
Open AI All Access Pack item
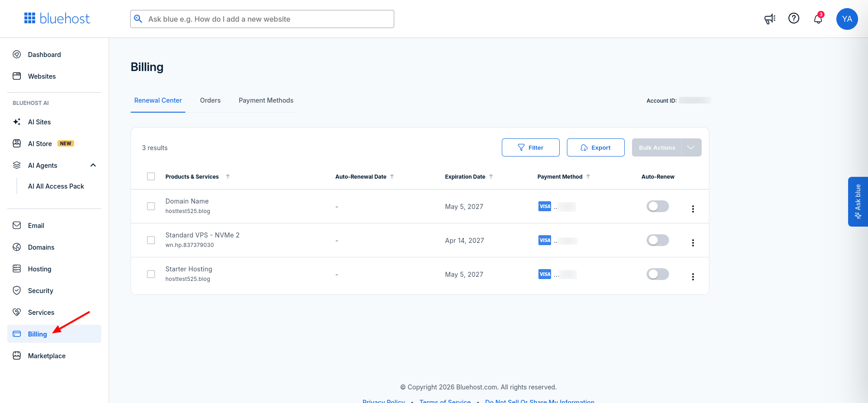click(56, 186)
